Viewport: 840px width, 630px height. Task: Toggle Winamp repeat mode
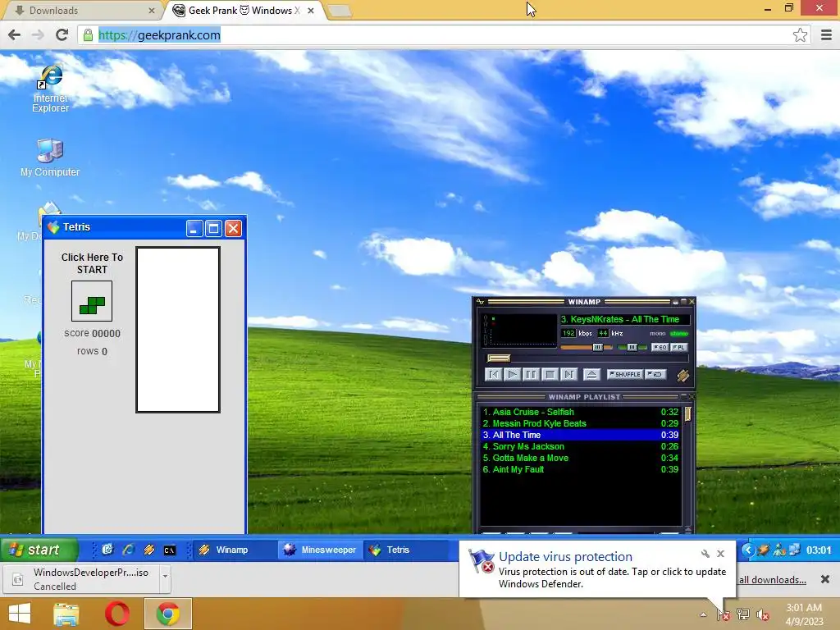[655, 374]
